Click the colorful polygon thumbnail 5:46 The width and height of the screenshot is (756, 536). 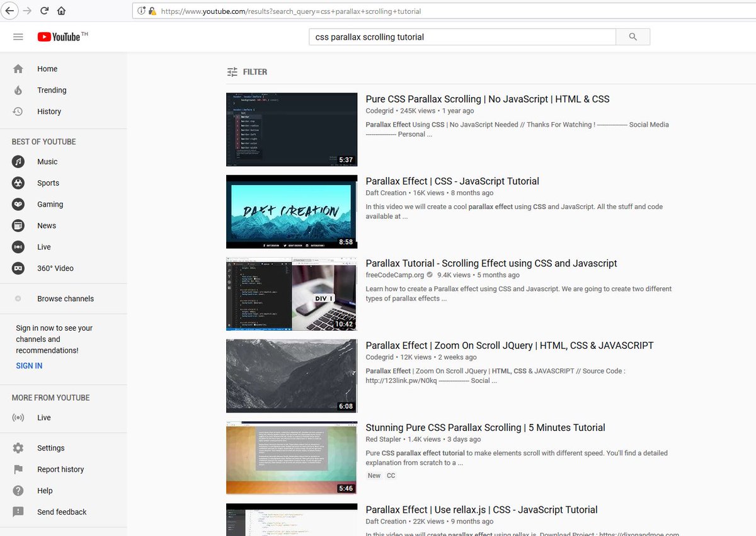pos(292,458)
